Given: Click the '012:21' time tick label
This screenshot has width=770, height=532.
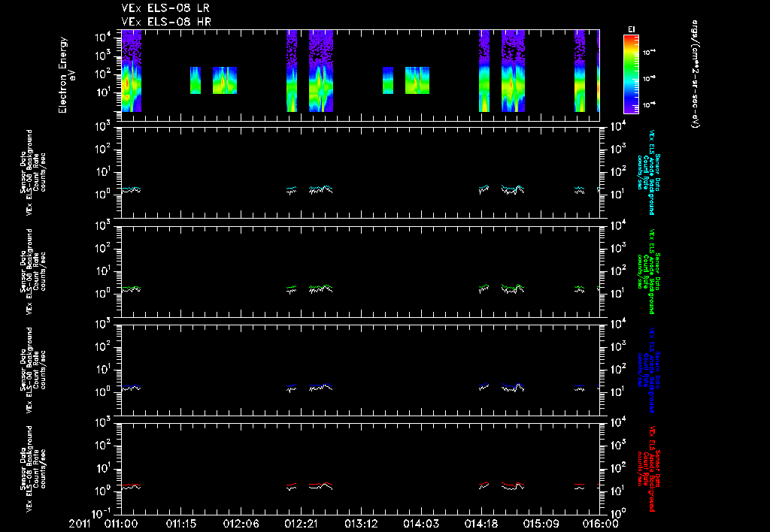Looking at the screenshot, I should pos(301,524).
